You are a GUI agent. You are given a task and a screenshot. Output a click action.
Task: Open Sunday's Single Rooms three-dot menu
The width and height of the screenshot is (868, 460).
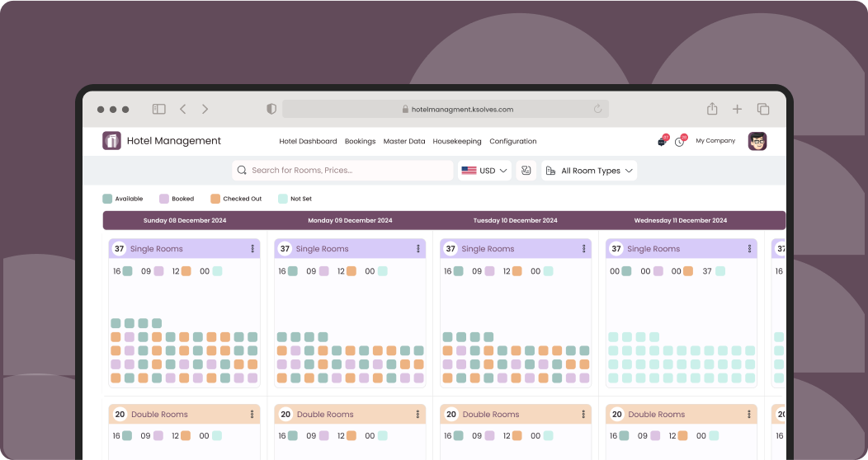[252, 249]
